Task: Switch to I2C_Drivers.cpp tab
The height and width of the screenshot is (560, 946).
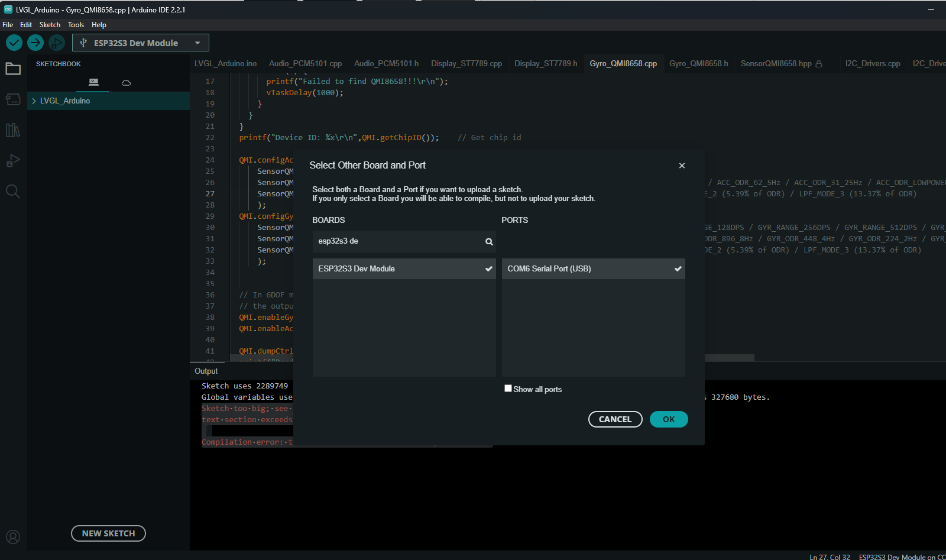Action: (x=873, y=63)
